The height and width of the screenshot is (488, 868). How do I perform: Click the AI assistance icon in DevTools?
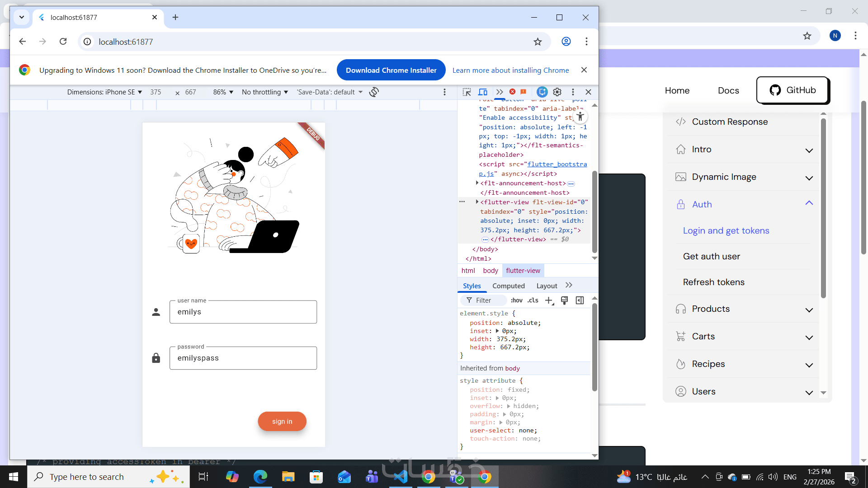click(x=542, y=92)
